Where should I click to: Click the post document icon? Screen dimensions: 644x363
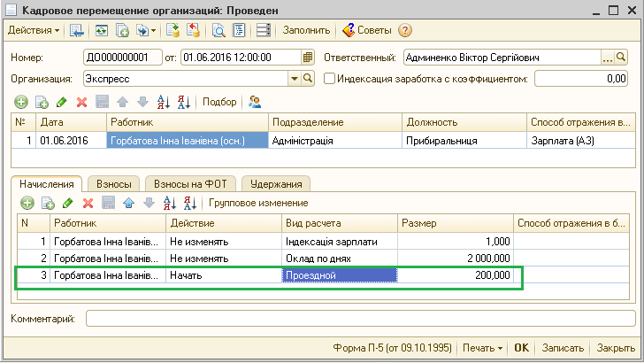click(172, 30)
